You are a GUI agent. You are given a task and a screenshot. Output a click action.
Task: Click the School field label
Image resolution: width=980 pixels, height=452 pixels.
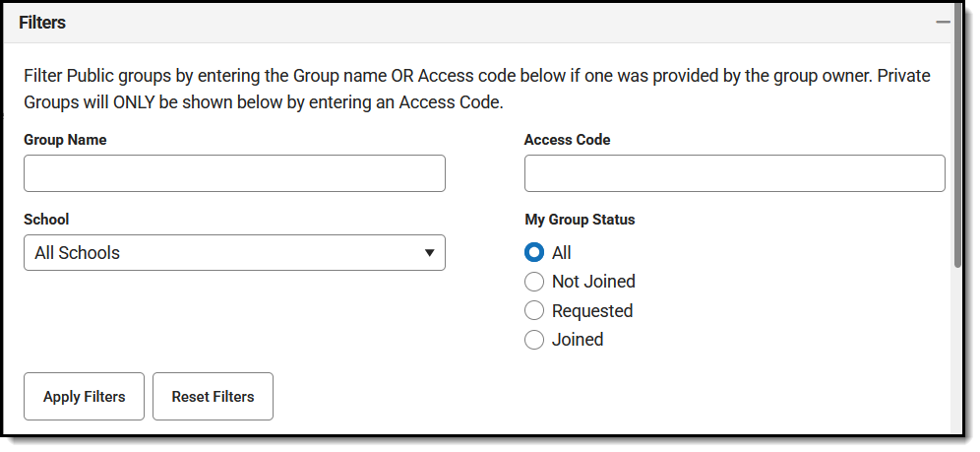[x=46, y=220]
